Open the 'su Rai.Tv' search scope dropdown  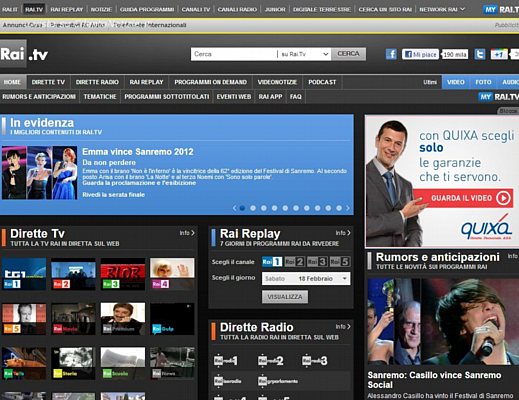(304, 54)
